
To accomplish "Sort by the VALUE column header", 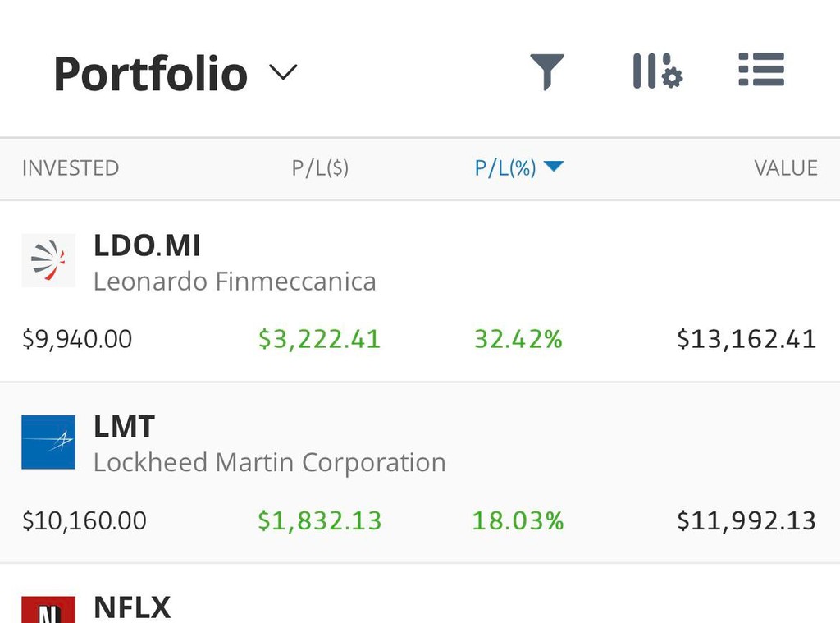I will coord(786,168).
